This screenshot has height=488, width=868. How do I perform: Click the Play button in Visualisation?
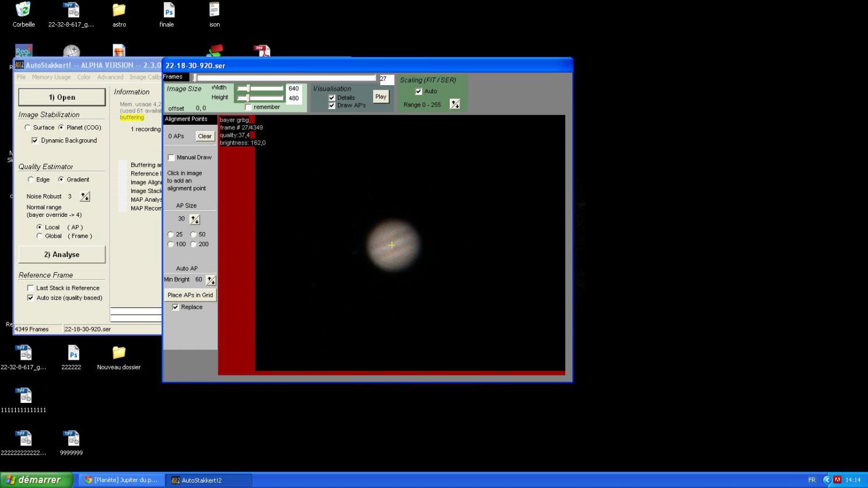381,97
